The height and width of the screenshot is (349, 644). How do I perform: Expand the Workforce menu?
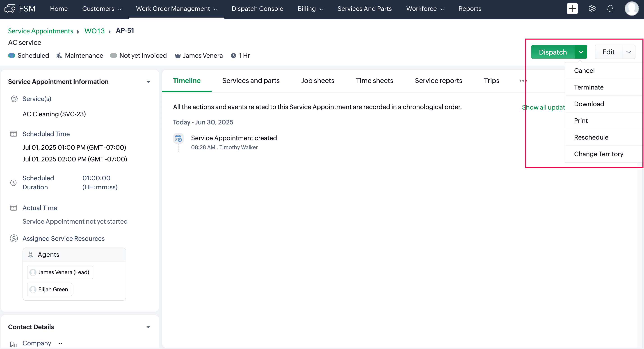click(x=425, y=9)
